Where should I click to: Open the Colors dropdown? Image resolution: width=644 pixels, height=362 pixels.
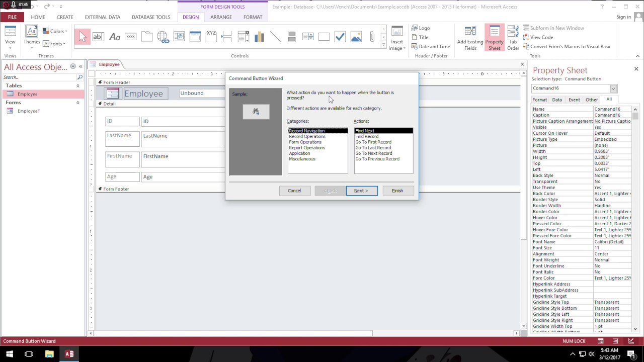tap(55, 31)
